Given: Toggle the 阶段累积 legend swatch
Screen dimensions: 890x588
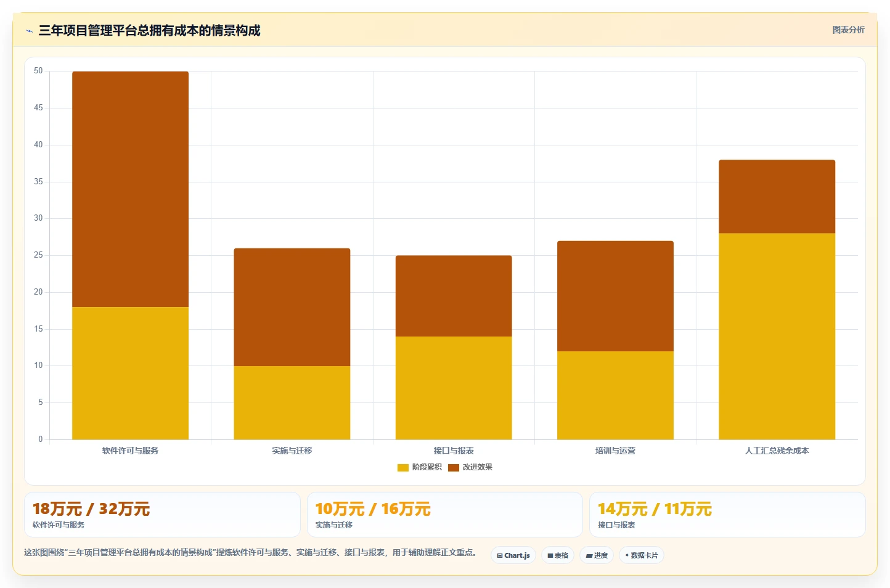Looking at the screenshot, I should (403, 468).
